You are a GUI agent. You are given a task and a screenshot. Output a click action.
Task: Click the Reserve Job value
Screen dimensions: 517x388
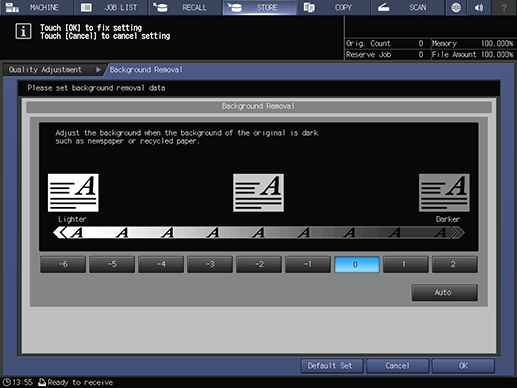point(421,55)
